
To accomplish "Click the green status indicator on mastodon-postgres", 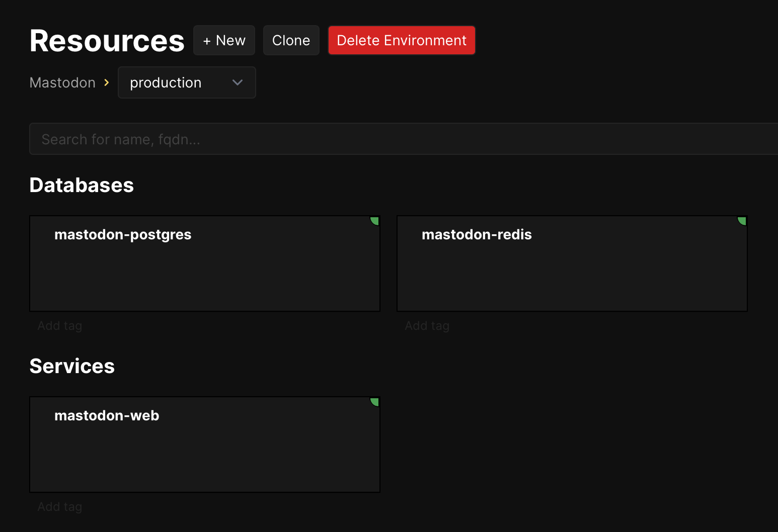I will (374, 220).
